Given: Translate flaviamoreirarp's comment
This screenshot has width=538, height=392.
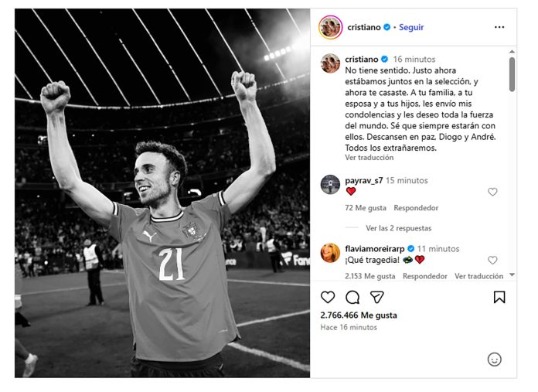Looking at the screenshot, I should pyautogui.click(x=478, y=276).
